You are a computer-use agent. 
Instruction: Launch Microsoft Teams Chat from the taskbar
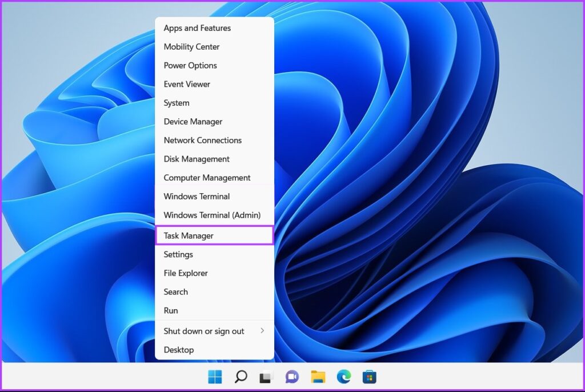[x=292, y=377]
